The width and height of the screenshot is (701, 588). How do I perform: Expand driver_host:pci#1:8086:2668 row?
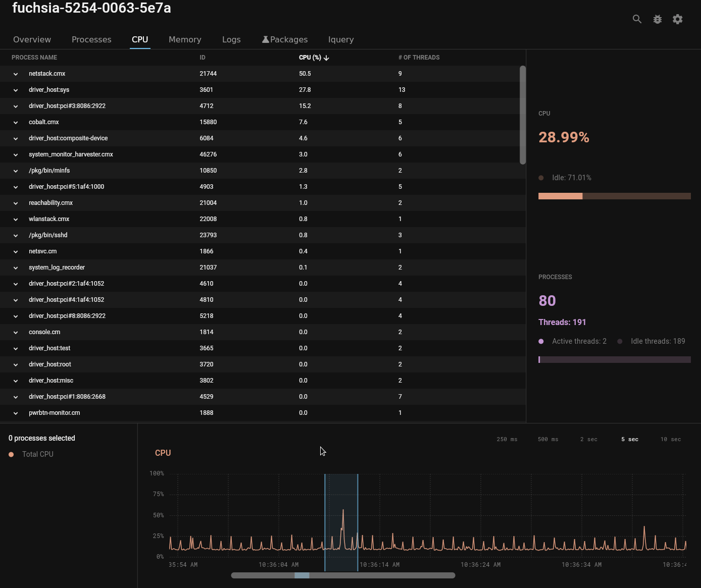pyautogui.click(x=16, y=397)
